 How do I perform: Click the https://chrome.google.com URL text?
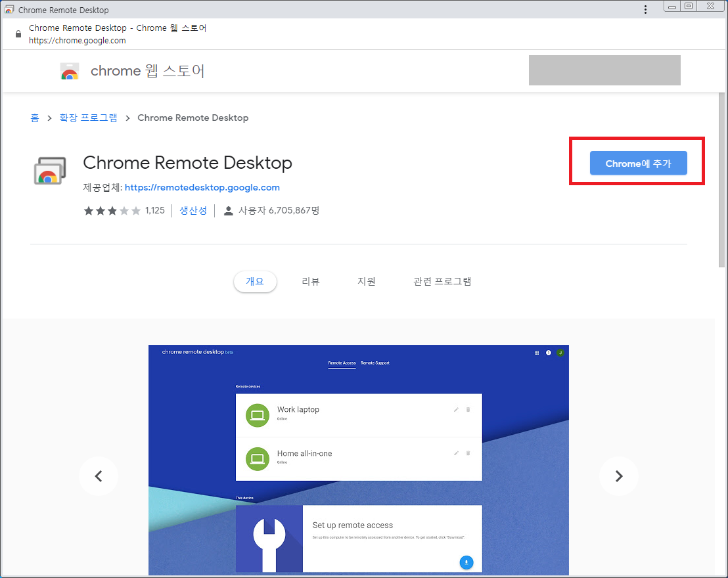(x=77, y=40)
